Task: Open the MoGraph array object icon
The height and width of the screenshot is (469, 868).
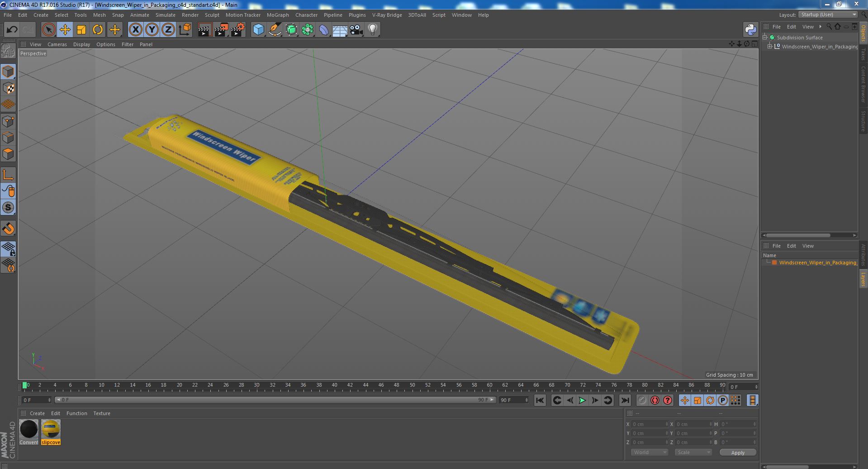Action: pyautogui.click(x=308, y=30)
